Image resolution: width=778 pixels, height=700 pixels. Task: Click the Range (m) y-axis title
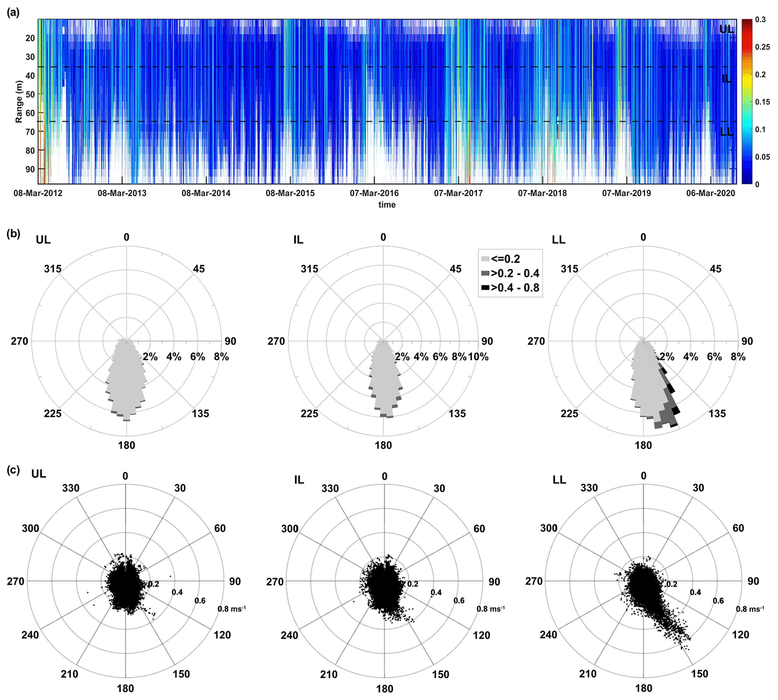click(x=19, y=102)
